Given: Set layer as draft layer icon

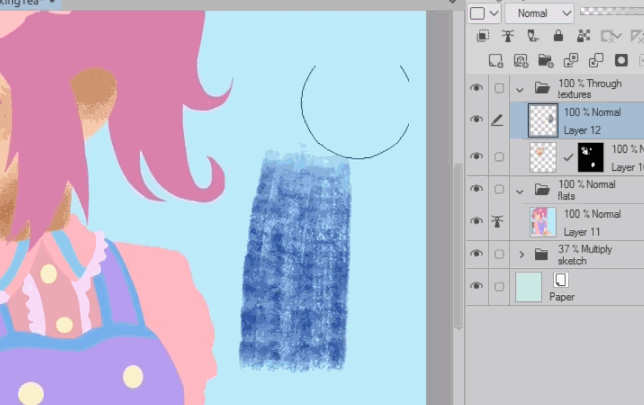Looking at the screenshot, I should click(x=533, y=36).
